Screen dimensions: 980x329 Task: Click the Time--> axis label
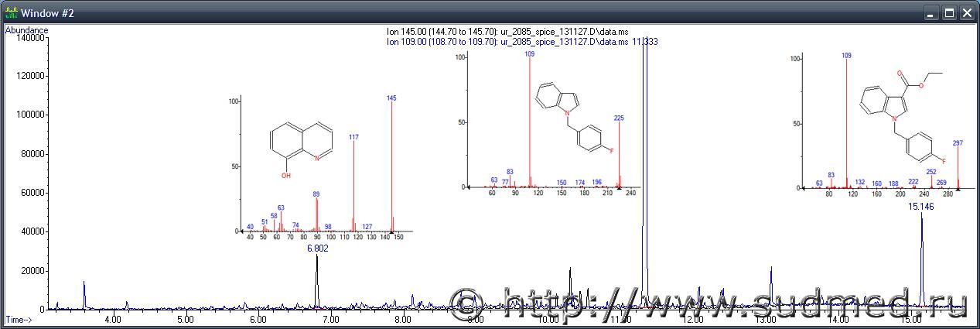click(x=19, y=319)
